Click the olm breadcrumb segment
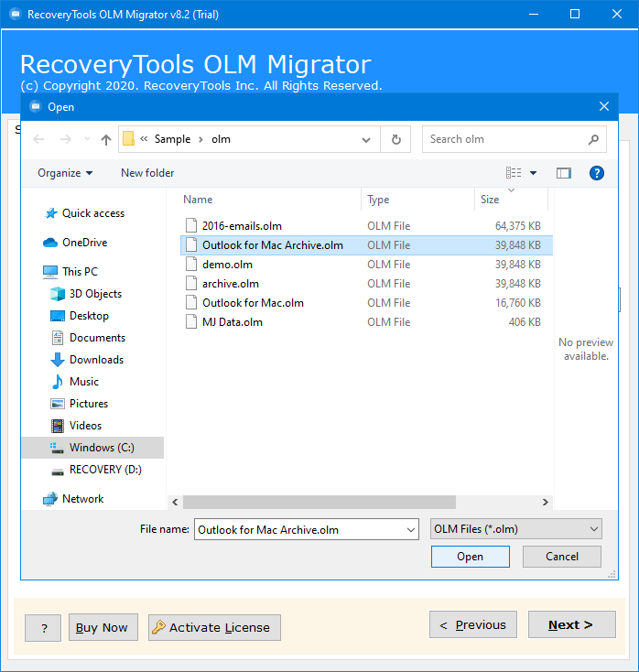Screen dimensions: 639x672 tap(221, 139)
